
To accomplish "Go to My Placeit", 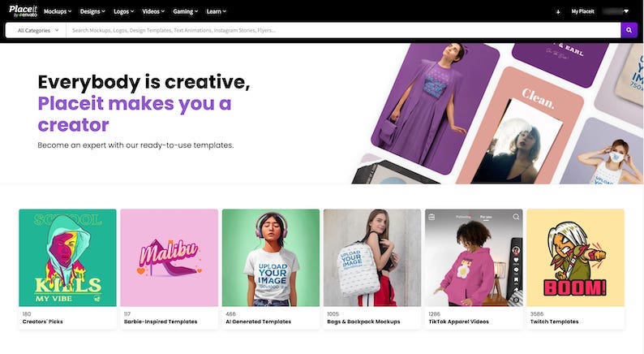I will pos(582,11).
